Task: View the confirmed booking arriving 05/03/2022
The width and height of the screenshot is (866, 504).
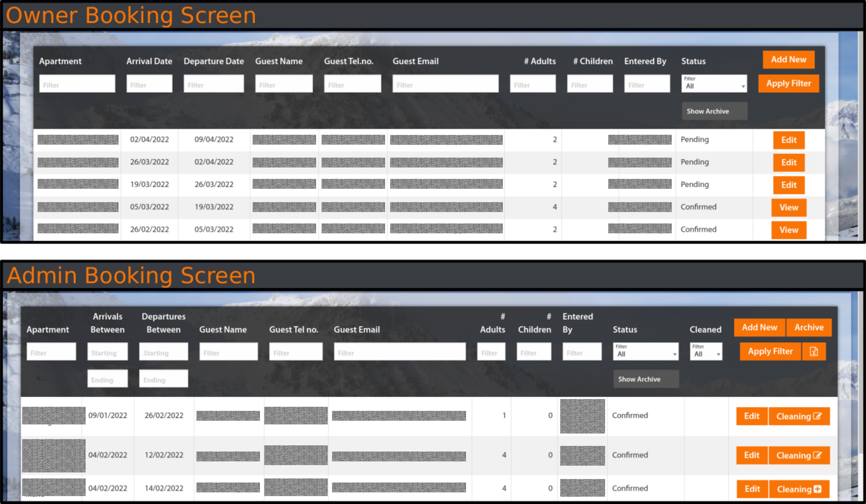Action: [789, 207]
